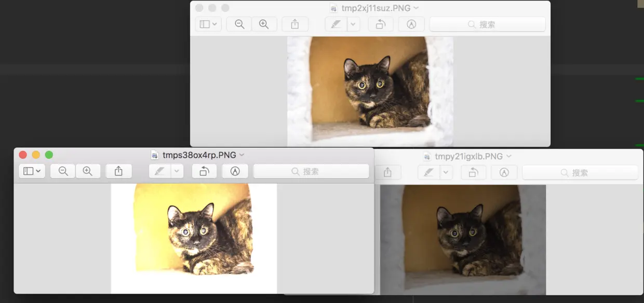Image resolution: width=644 pixels, height=303 pixels.
Task: Rotate tmps38ox4rp.PNG image left
Action: click(x=204, y=171)
